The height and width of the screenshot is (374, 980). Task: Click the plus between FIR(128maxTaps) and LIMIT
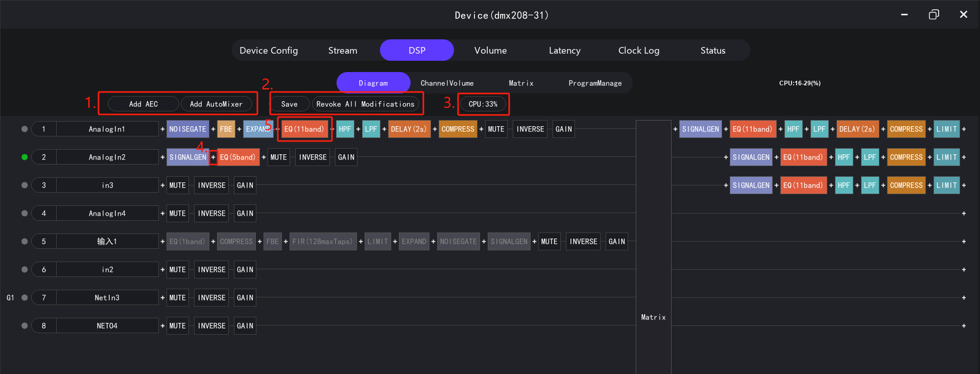coord(361,242)
